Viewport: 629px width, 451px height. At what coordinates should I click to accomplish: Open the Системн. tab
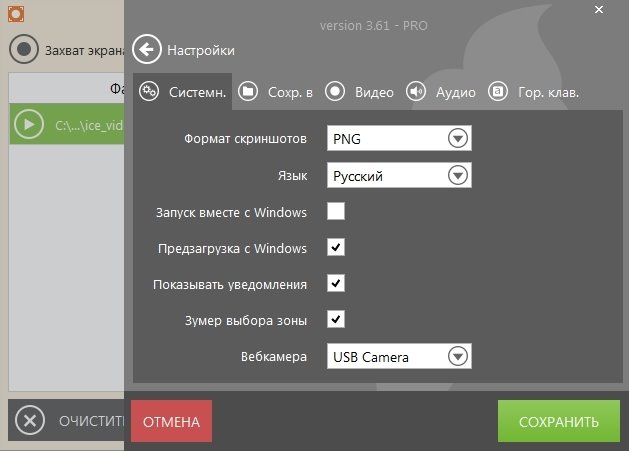(x=183, y=91)
